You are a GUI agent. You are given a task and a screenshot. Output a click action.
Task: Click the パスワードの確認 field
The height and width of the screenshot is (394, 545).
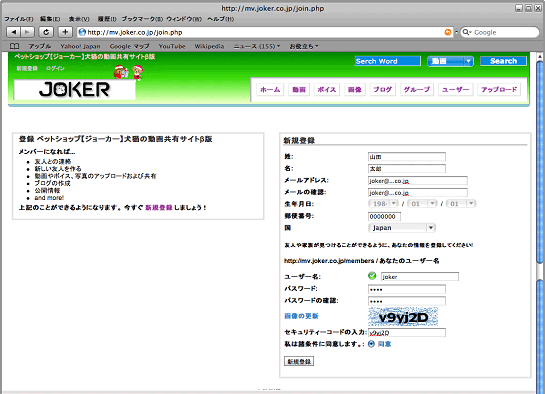[407, 301]
